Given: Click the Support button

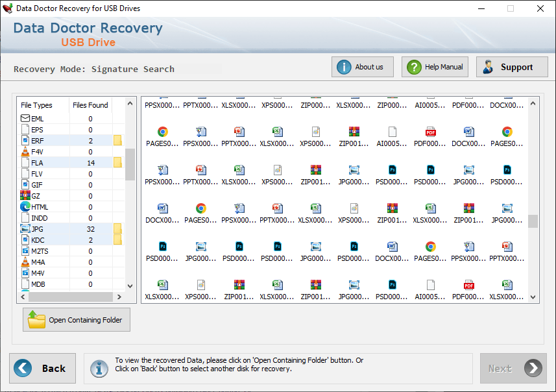Looking at the screenshot, I should (512, 67).
